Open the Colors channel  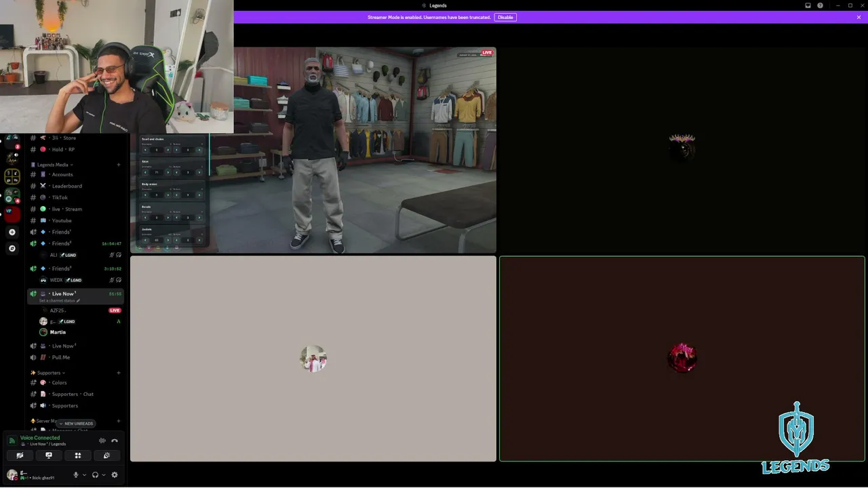tap(75, 382)
